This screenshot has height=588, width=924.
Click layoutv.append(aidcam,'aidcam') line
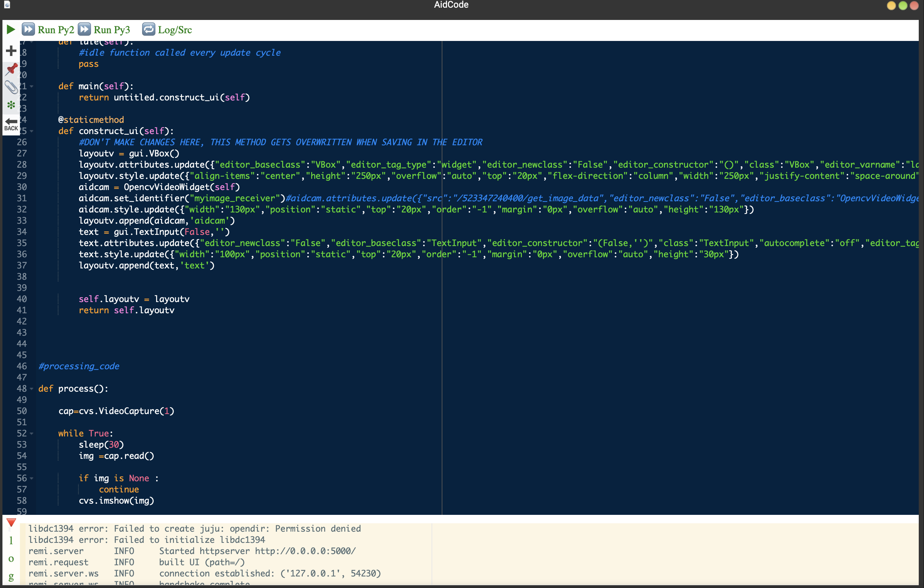(156, 221)
